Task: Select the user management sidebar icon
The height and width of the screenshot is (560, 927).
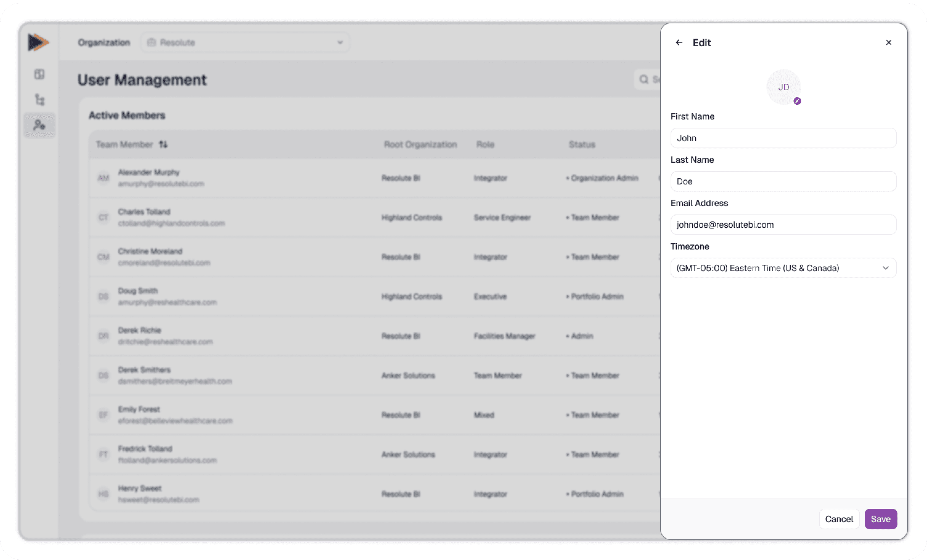Action: tap(39, 125)
